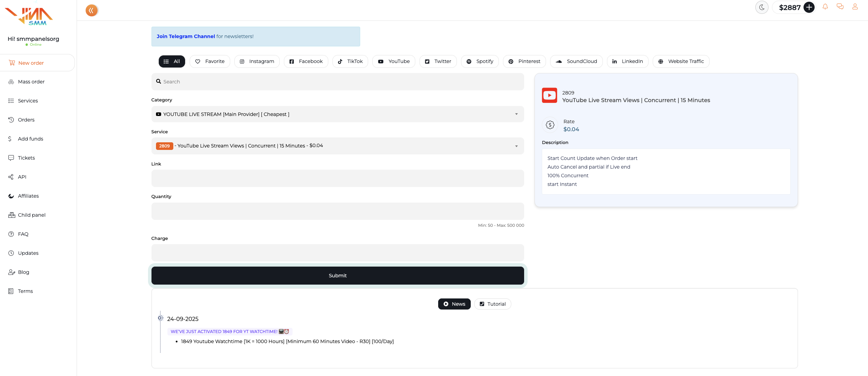868x376 pixels.
Task: Select the Spotify platform filter
Action: (480, 61)
